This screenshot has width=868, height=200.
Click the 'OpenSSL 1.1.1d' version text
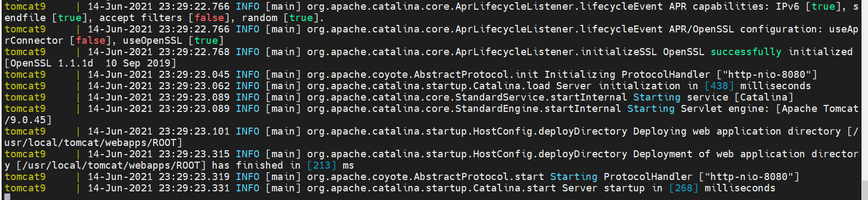coord(52,63)
